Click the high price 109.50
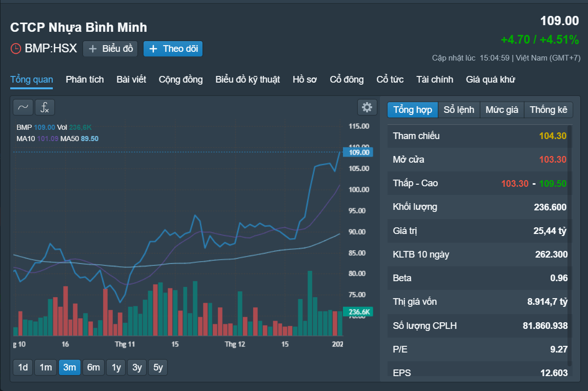 click(553, 184)
